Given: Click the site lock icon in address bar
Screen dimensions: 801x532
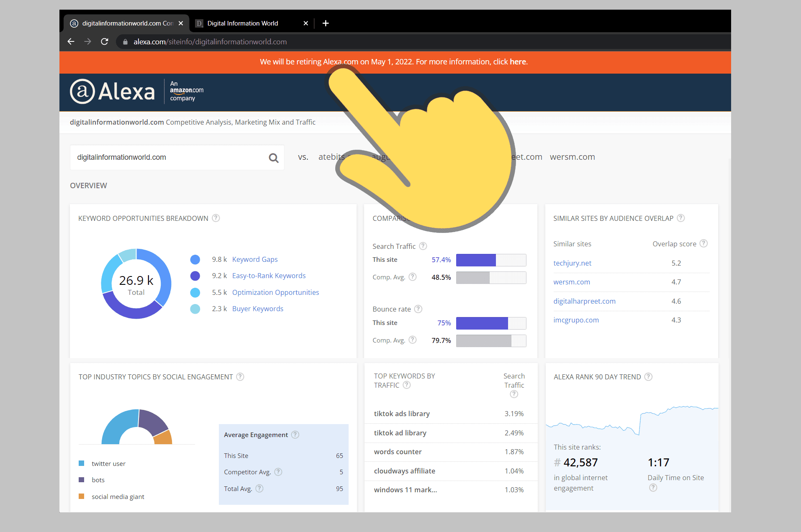Looking at the screenshot, I should [x=125, y=41].
